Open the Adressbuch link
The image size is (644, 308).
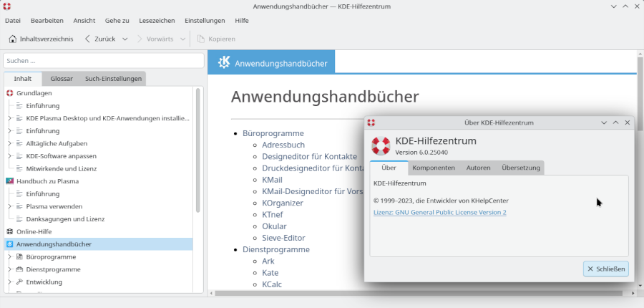pos(283,145)
